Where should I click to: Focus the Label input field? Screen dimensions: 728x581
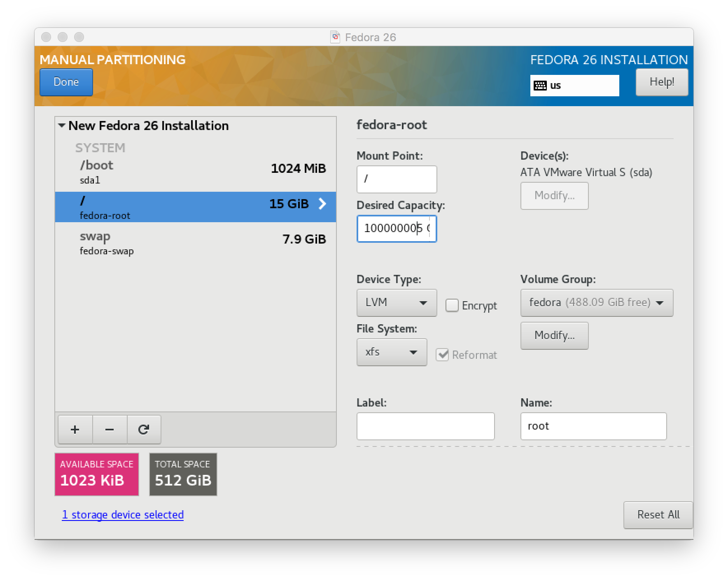point(425,426)
